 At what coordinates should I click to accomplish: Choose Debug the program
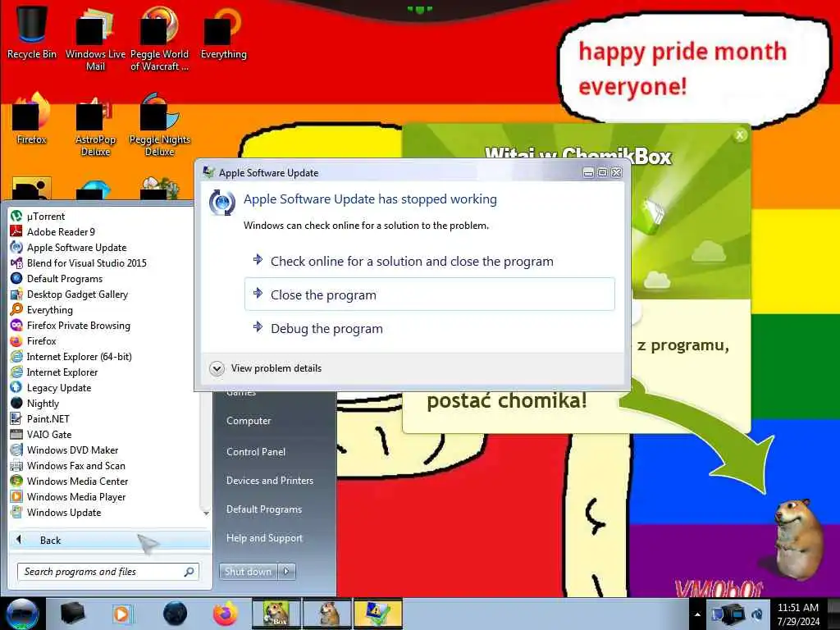point(430,328)
